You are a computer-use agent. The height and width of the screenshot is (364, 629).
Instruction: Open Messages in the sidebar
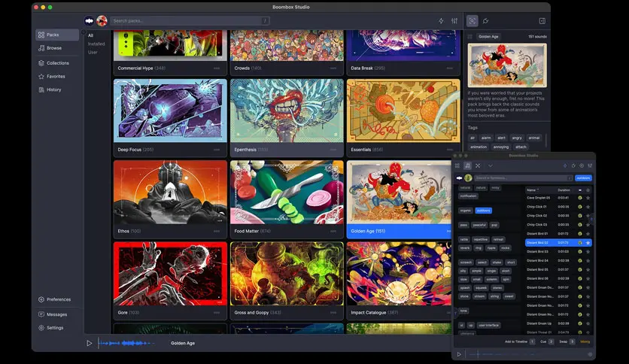pyautogui.click(x=53, y=314)
